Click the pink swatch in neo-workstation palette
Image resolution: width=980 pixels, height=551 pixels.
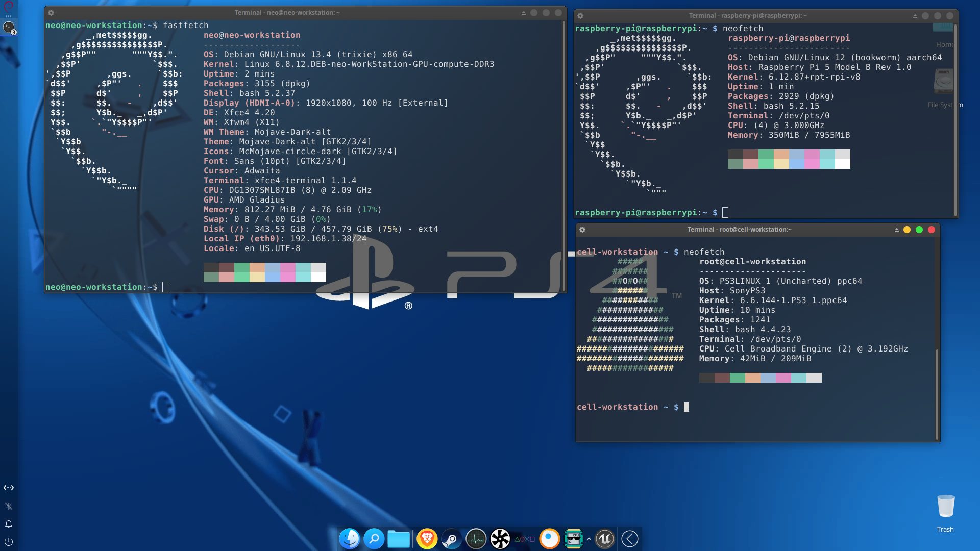tap(288, 272)
